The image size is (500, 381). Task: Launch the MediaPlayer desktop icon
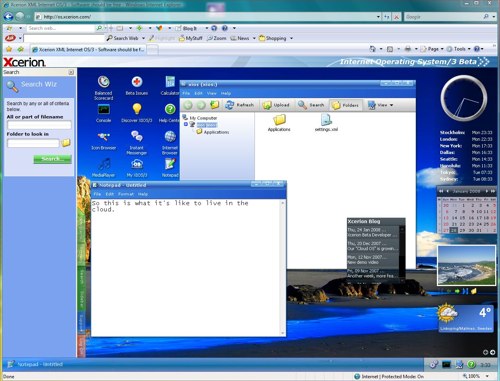click(103, 168)
